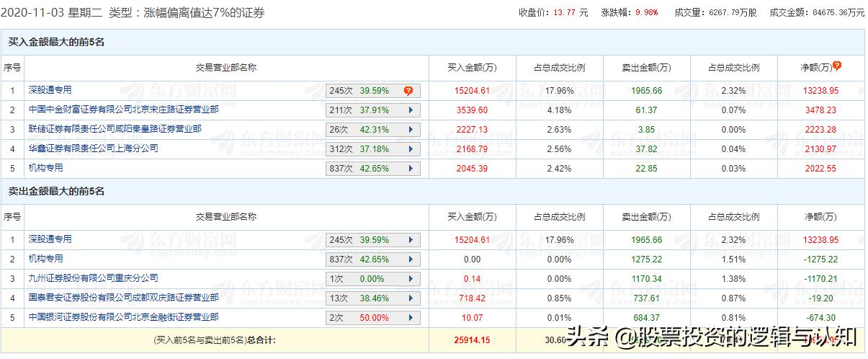Click the closing price value 13.77

click(x=565, y=12)
